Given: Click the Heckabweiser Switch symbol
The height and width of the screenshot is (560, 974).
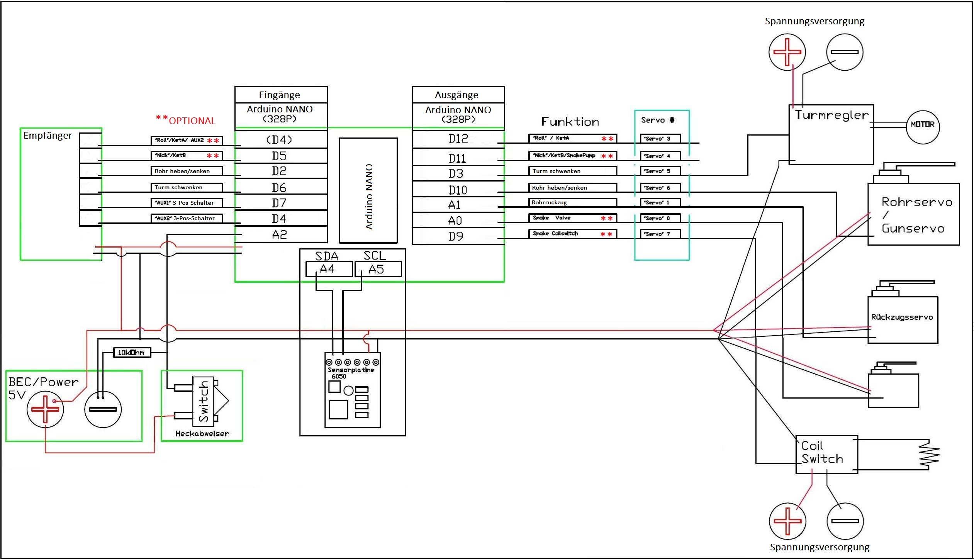Looking at the screenshot, I should 204,401.
